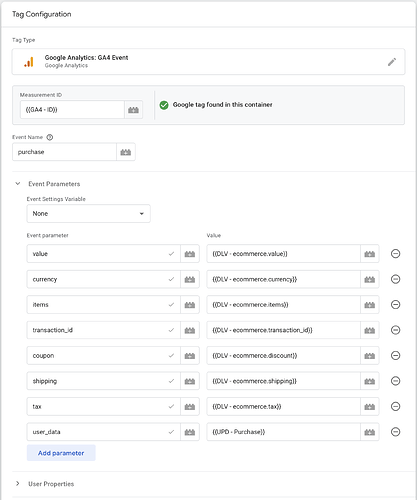
Task: Click the Event Name field containing purchase
Action: [x=64, y=152]
